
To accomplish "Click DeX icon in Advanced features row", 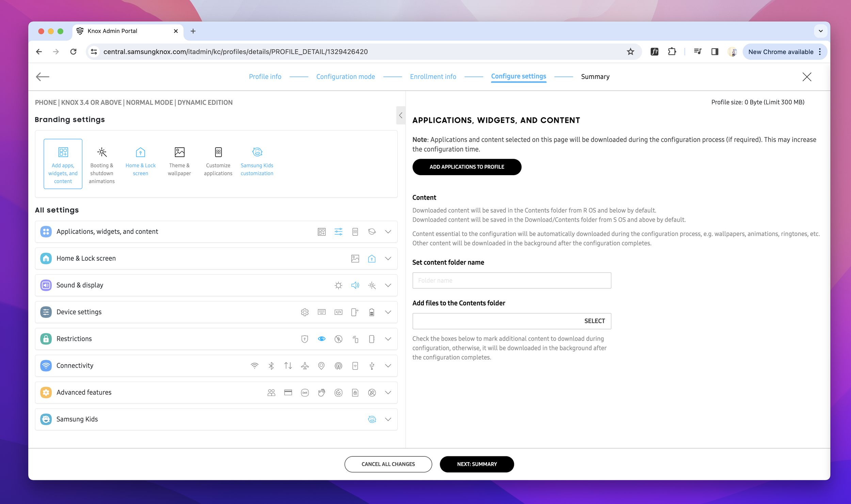I will 305,392.
